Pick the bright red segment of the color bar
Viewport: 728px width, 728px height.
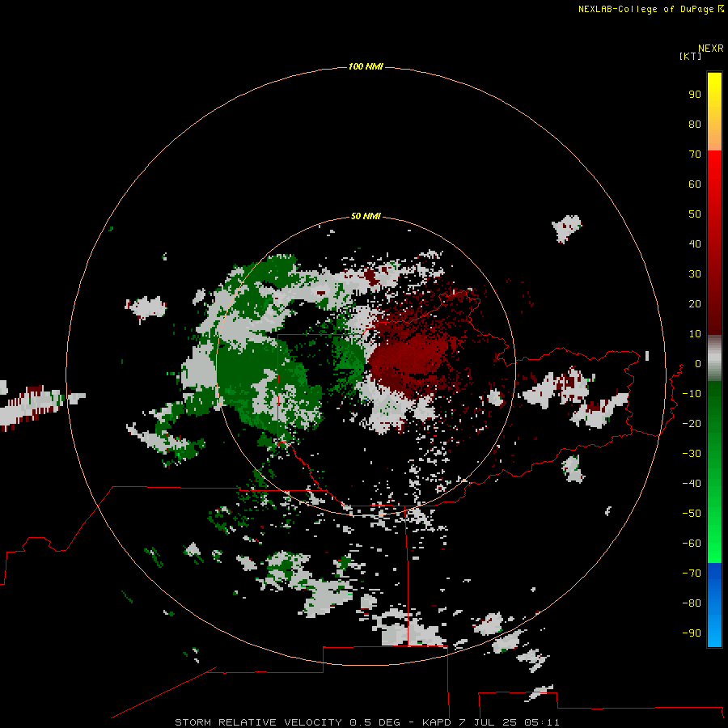click(714, 241)
